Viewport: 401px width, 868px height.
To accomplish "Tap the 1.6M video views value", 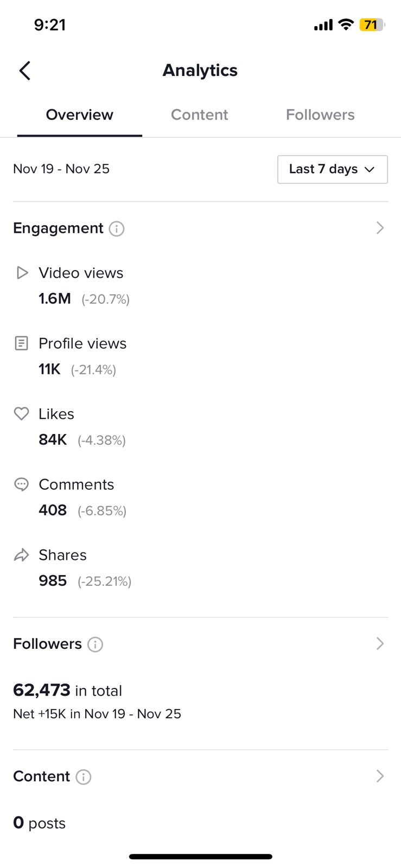I will 55,299.
